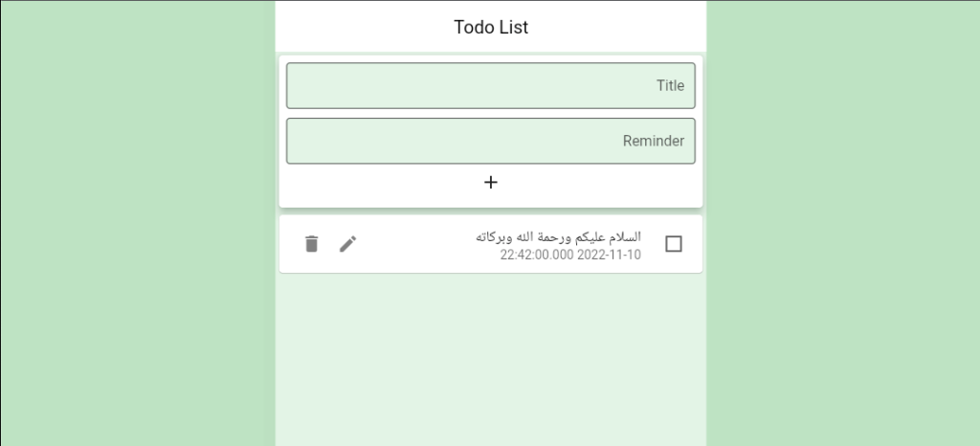Click the Todo List header title
980x446 pixels.
click(x=491, y=28)
